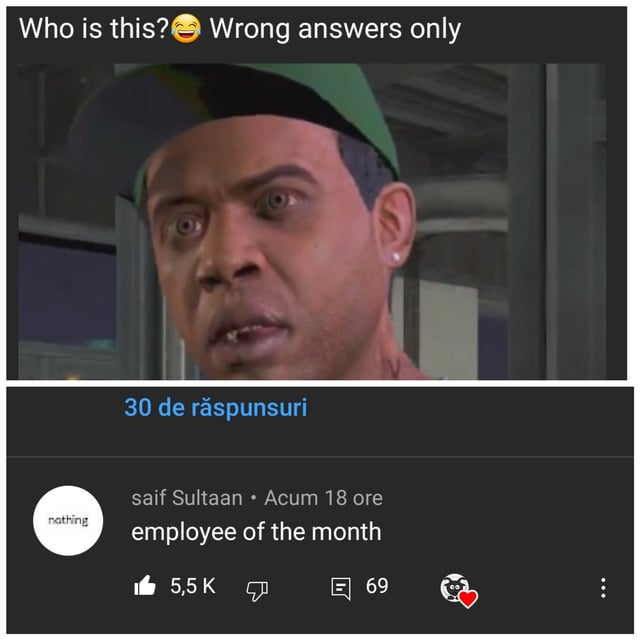Dislike the comment with thumbs down
Screen dimensions: 640x640
[257, 591]
